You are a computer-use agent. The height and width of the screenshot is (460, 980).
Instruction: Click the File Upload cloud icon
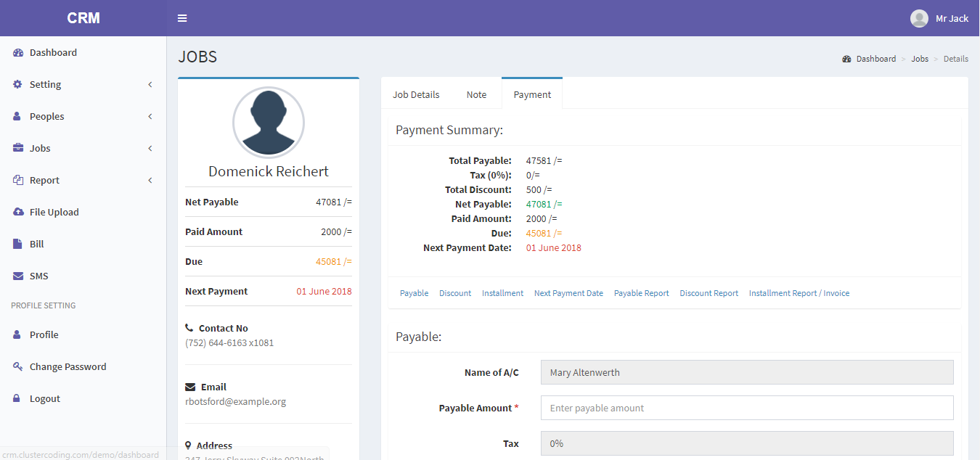coord(18,213)
